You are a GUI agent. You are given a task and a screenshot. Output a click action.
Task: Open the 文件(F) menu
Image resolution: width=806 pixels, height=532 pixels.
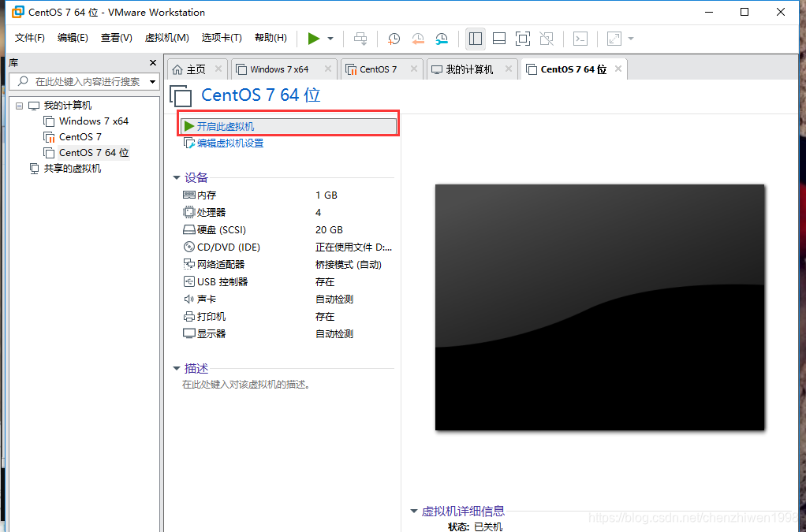click(30, 38)
